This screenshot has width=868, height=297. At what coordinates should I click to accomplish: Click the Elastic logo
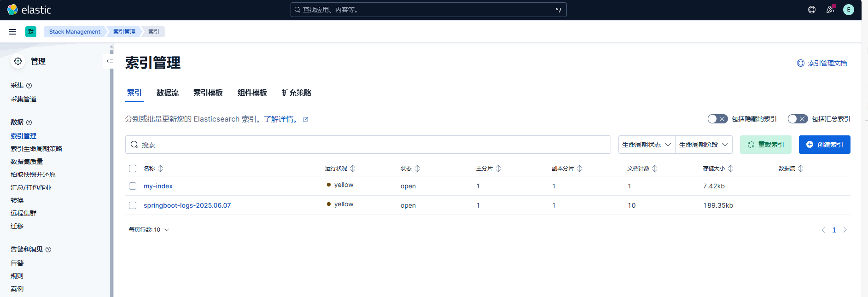29,10
